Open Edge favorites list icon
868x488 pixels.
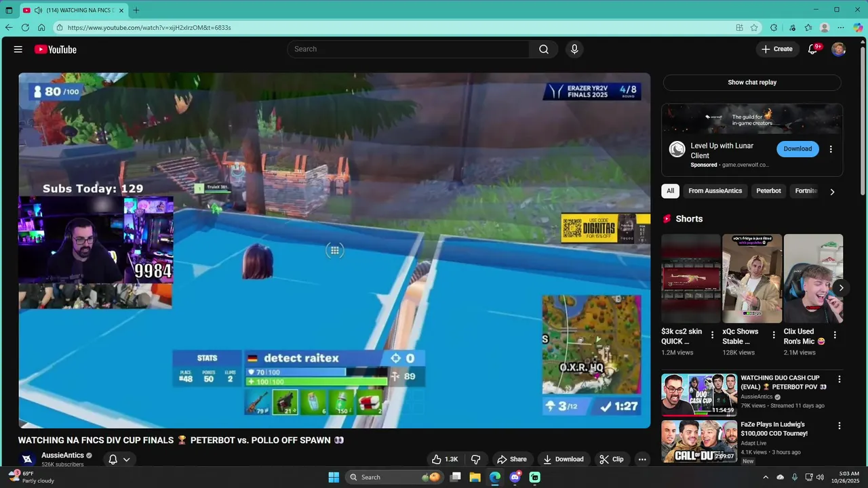point(808,28)
